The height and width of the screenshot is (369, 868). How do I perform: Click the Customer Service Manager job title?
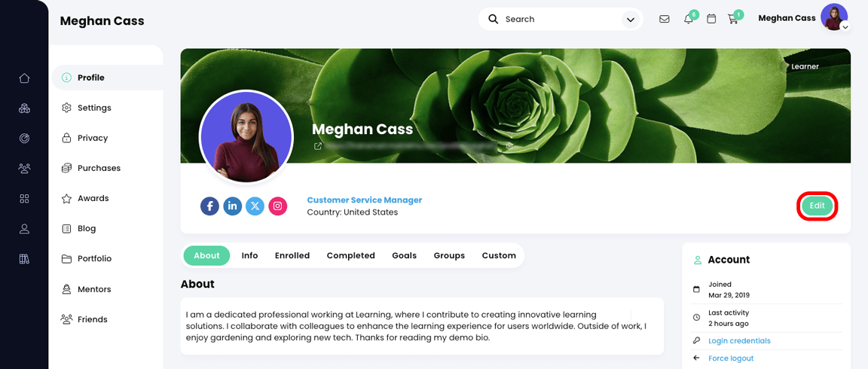click(x=364, y=200)
